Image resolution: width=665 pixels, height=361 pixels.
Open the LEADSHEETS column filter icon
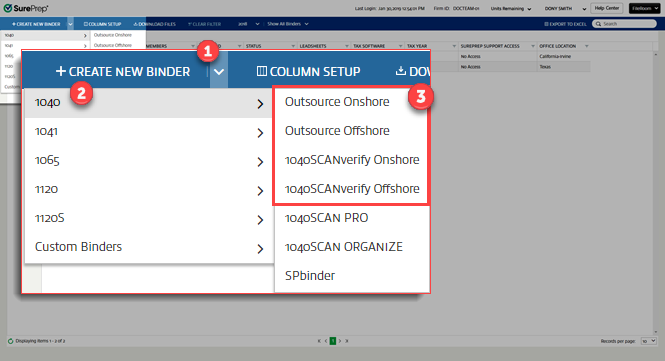coord(347,46)
